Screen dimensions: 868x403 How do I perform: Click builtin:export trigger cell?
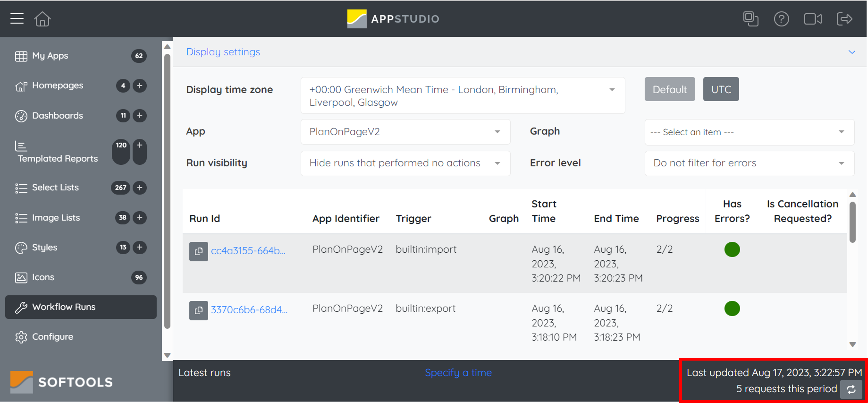[425, 309]
